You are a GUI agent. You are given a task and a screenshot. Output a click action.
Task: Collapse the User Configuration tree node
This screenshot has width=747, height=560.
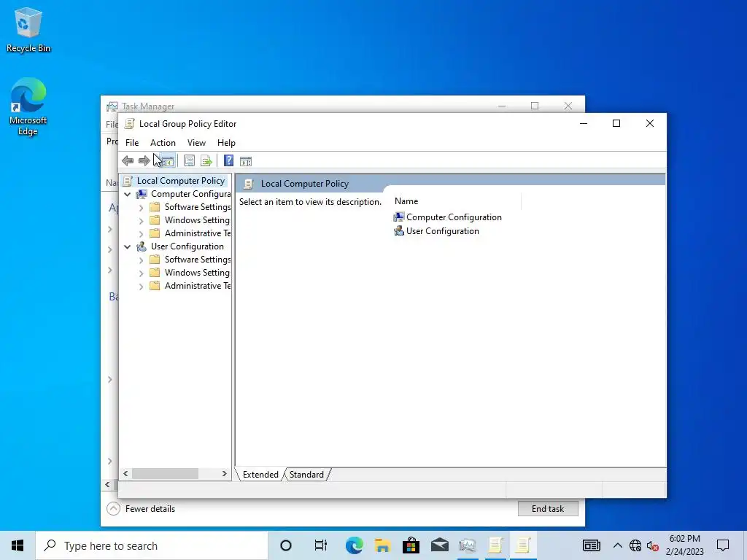tap(127, 246)
